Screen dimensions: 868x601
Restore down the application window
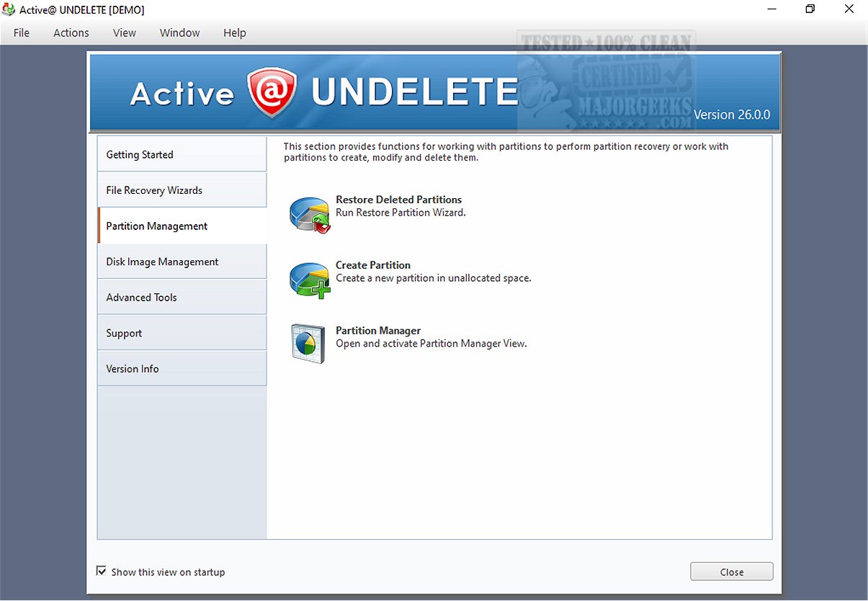coord(810,9)
